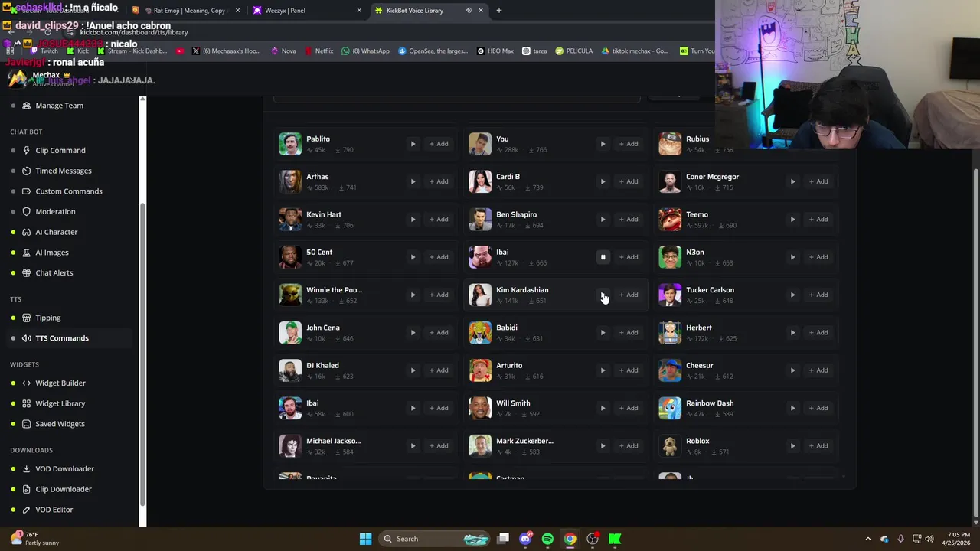Play the Kevin Hart voice preview
This screenshot has width=980, height=551.
[x=413, y=219]
